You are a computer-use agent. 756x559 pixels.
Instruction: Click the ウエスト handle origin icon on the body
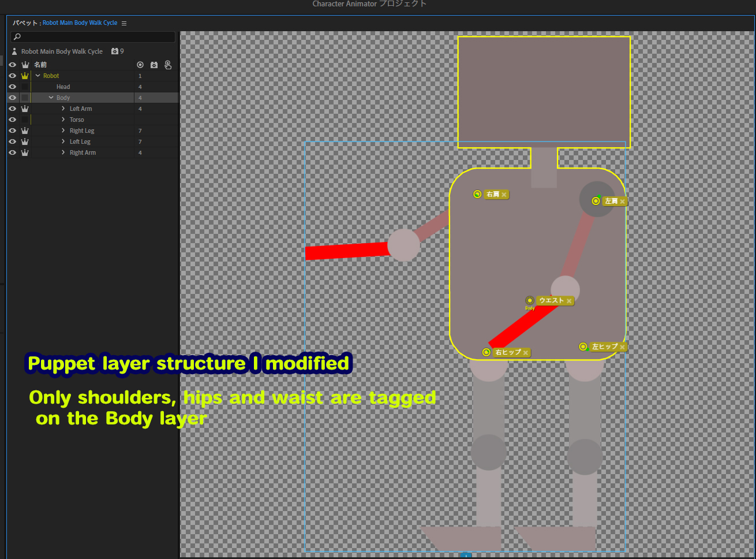[x=530, y=300]
